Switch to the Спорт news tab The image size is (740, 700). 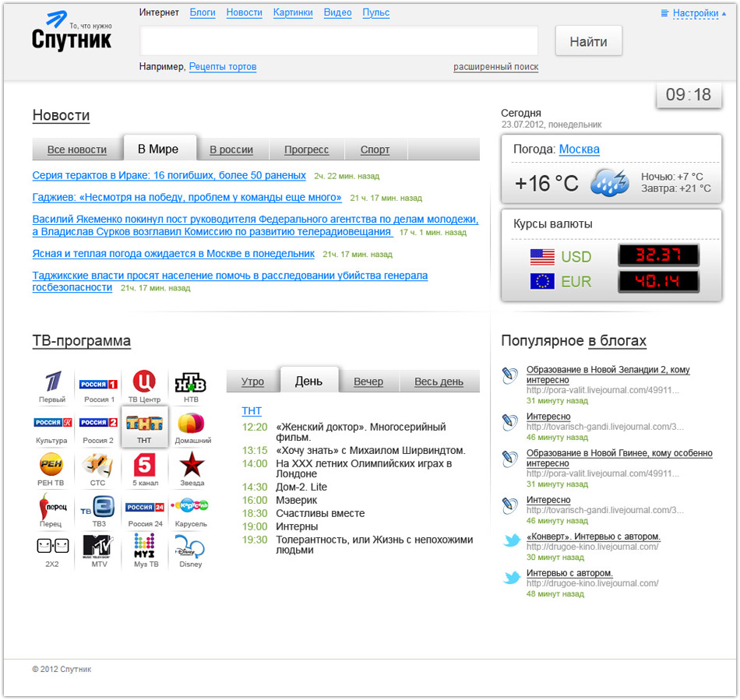[x=375, y=149]
